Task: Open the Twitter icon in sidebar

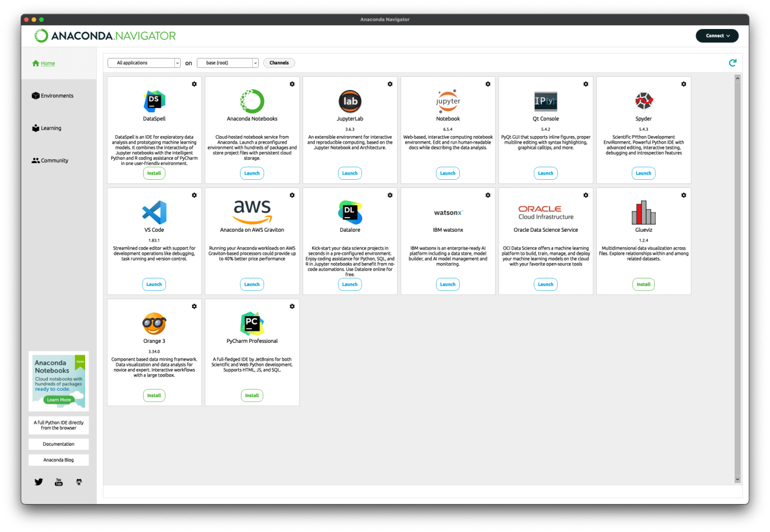Action: coord(38,482)
